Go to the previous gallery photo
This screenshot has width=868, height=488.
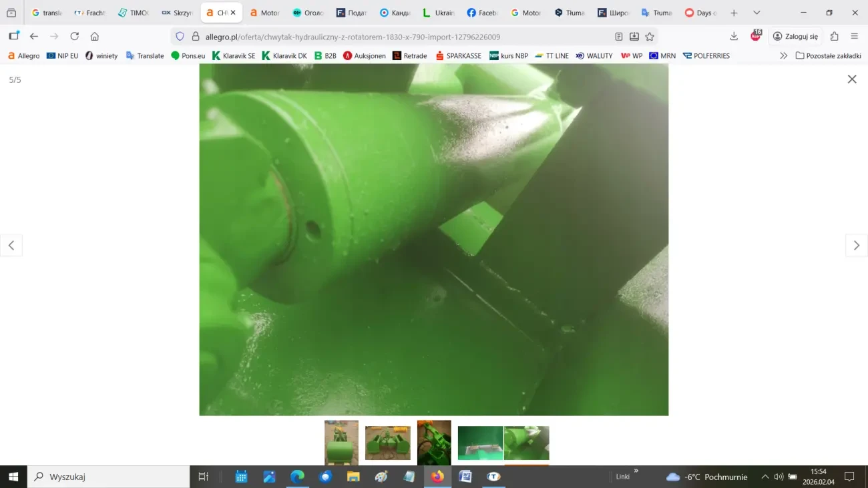tap(11, 246)
